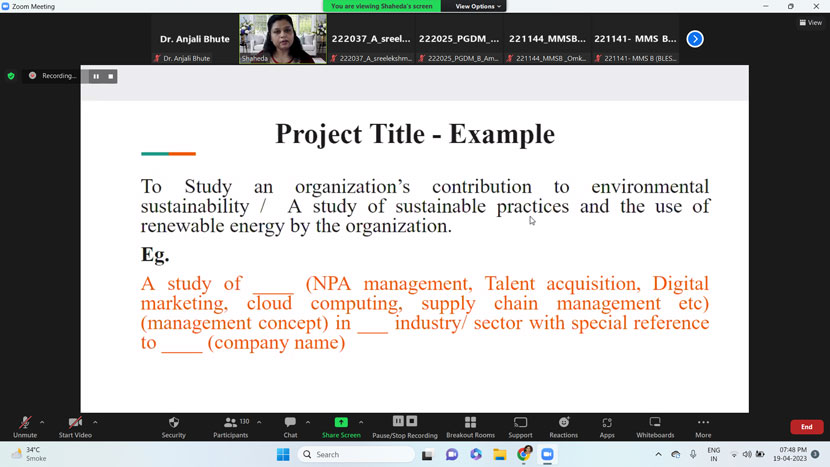Unmute the microphone
Screen dimensions: 830x467
coord(25,427)
